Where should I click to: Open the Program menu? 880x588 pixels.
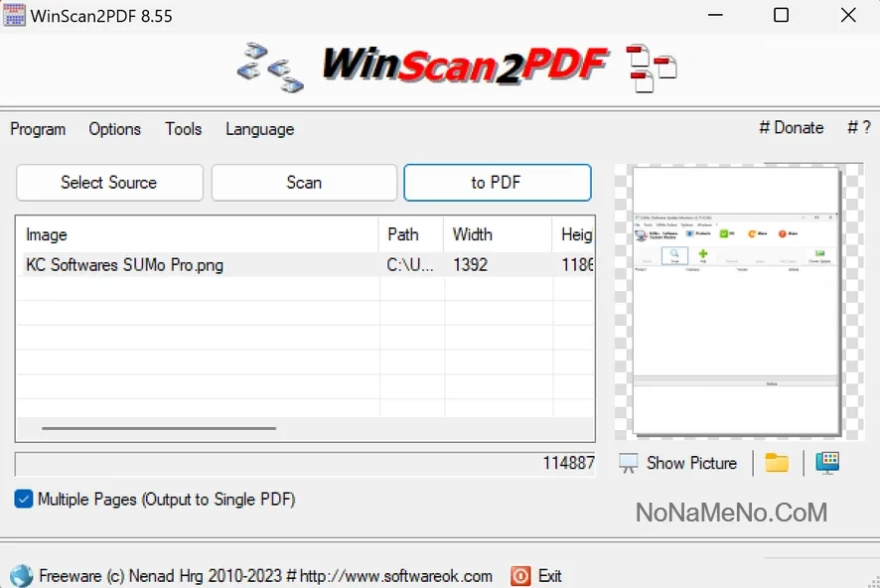pos(38,129)
